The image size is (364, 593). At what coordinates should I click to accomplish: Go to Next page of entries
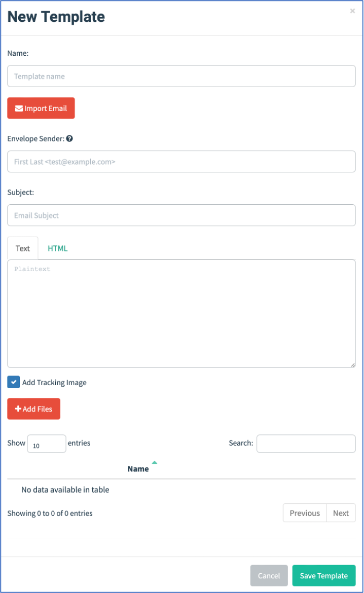(x=341, y=513)
